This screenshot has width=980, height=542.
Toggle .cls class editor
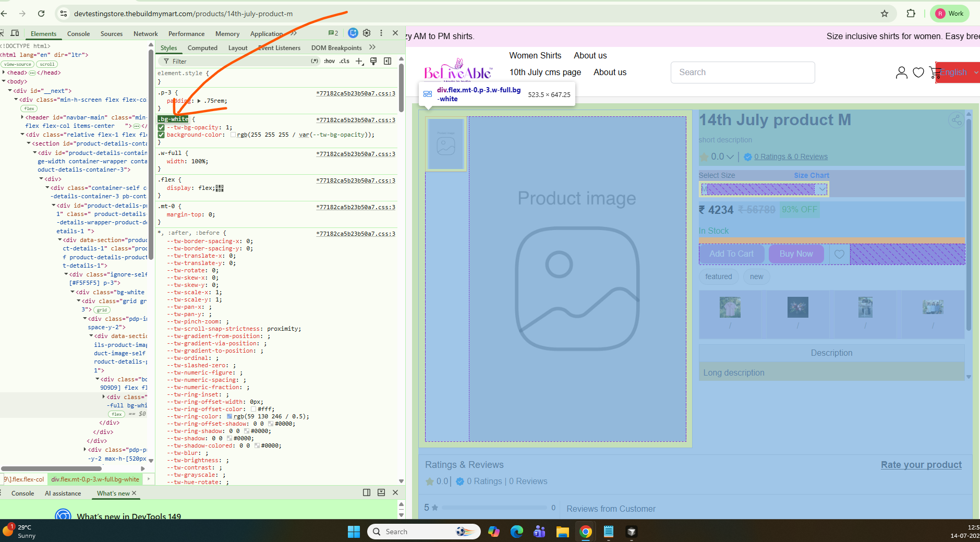[344, 61]
